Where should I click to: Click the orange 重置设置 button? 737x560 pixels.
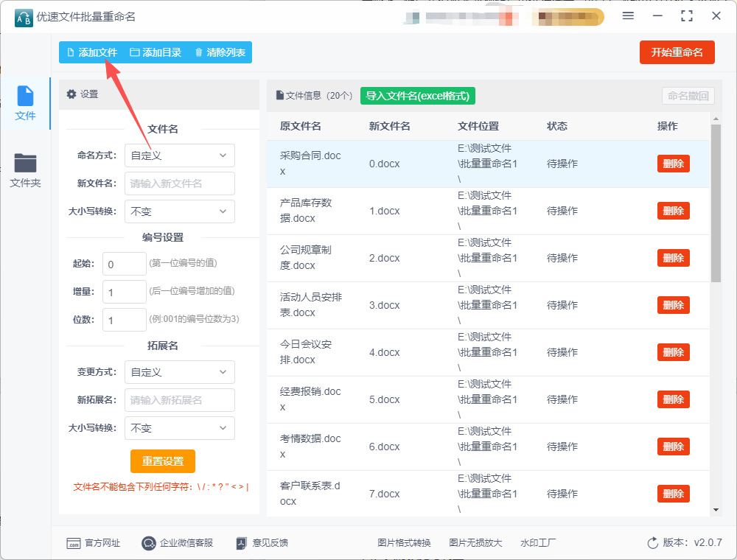pyautogui.click(x=163, y=461)
